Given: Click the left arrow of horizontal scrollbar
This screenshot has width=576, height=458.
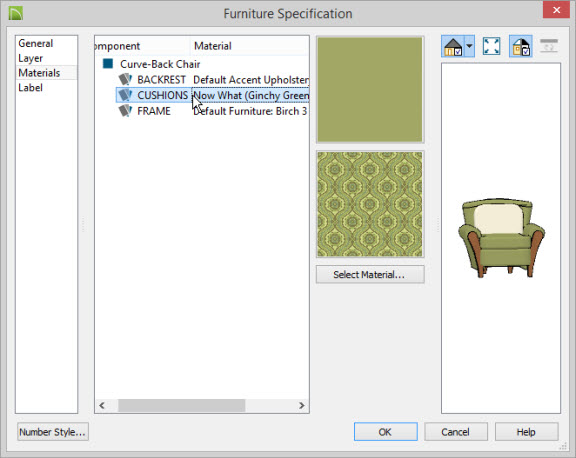Looking at the screenshot, I should click(x=102, y=405).
